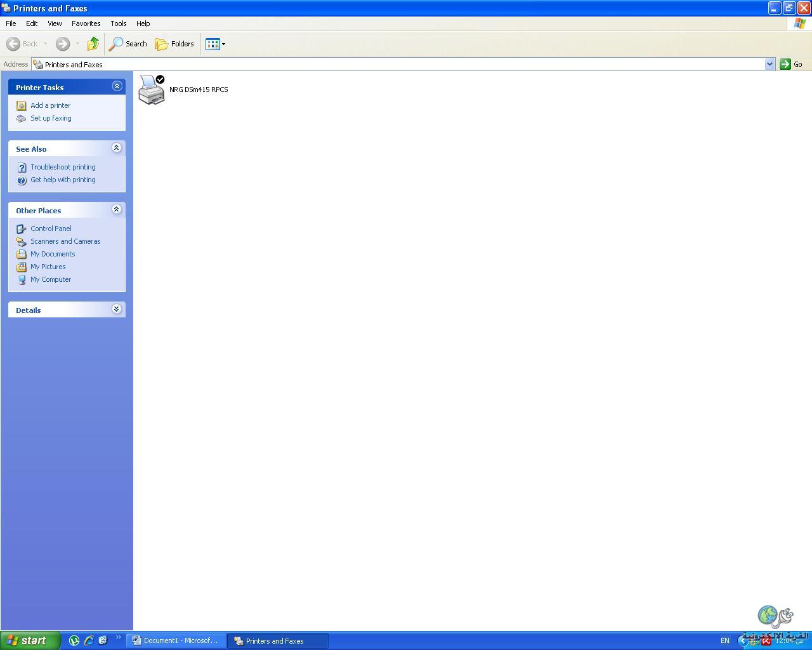Click the Address bar field
Viewport: 812px width, 650px height.
click(x=398, y=64)
